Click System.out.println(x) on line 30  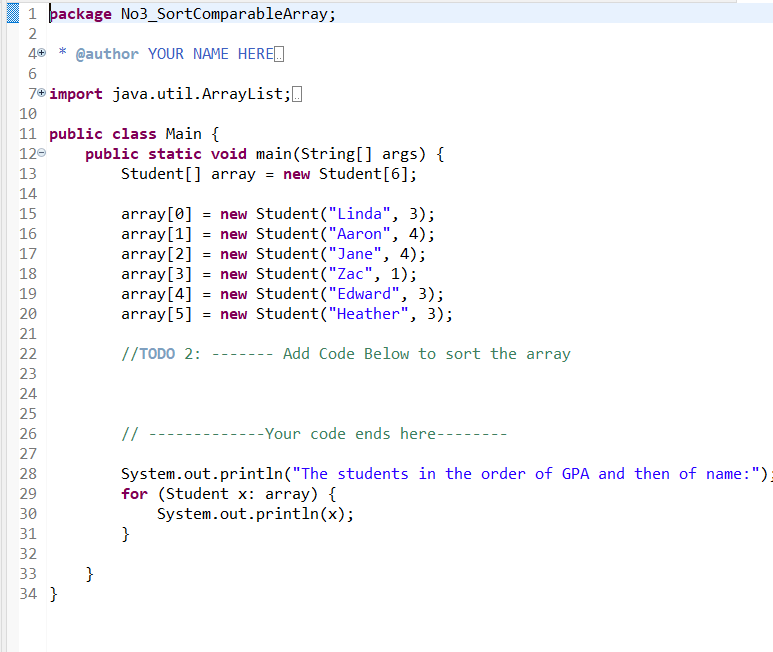tap(255, 514)
